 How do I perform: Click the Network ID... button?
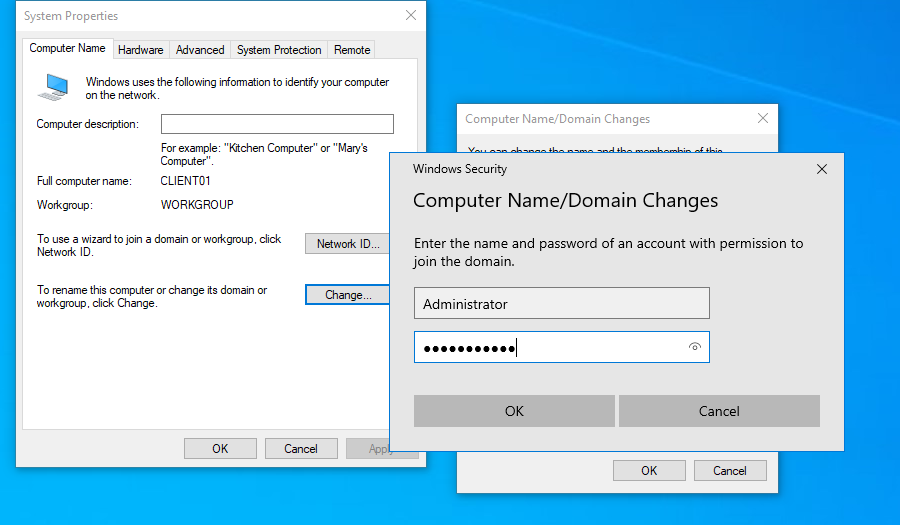347,244
